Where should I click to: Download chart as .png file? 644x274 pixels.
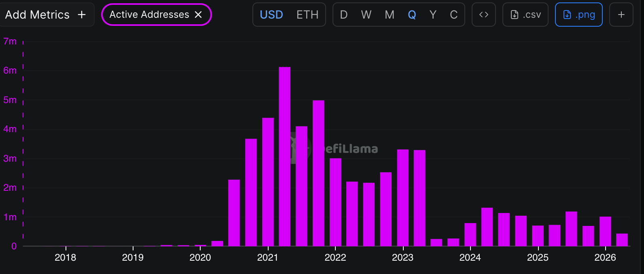point(579,15)
